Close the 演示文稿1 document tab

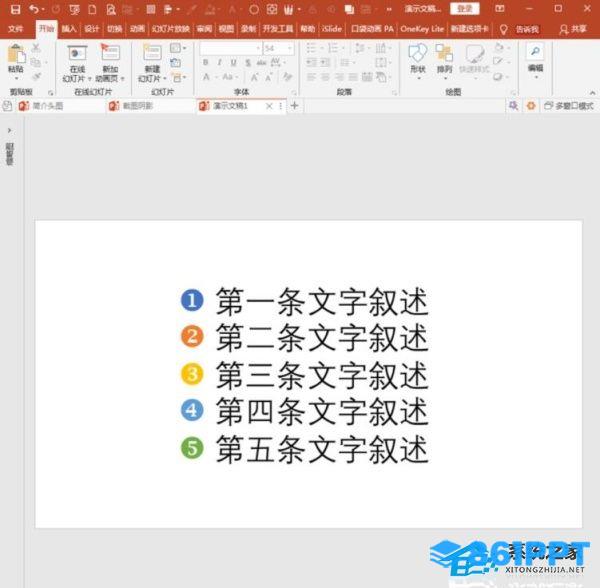[x=269, y=106]
